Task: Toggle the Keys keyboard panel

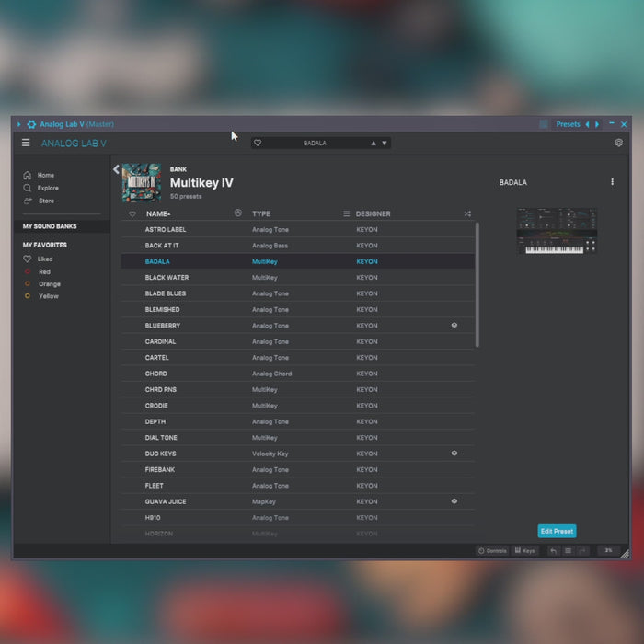Action: pos(524,550)
